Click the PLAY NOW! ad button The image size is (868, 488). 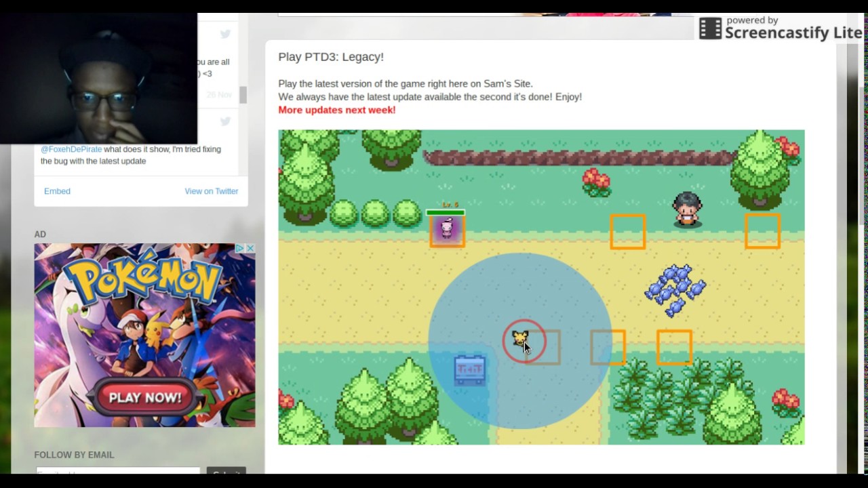[x=144, y=398]
